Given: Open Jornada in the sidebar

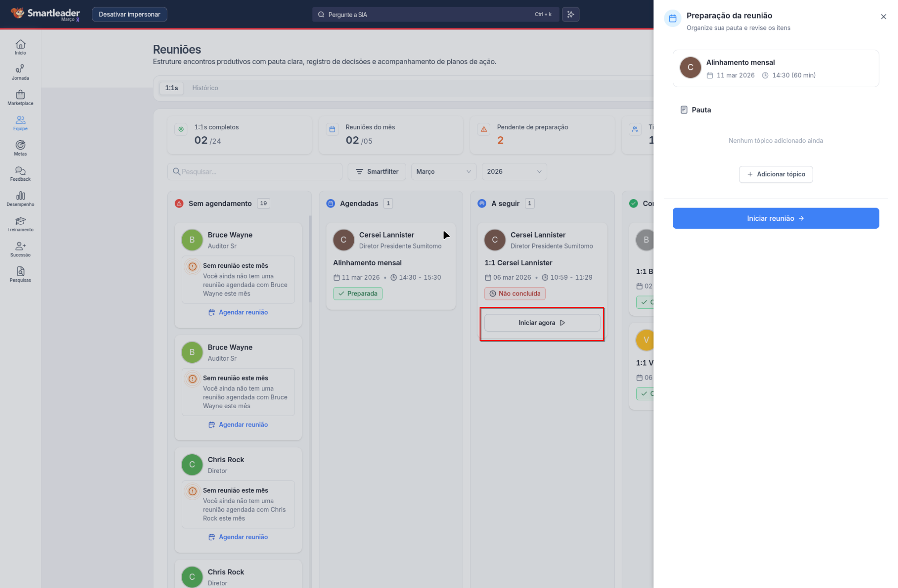Looking at the screenshot, I should click(20, 72).
